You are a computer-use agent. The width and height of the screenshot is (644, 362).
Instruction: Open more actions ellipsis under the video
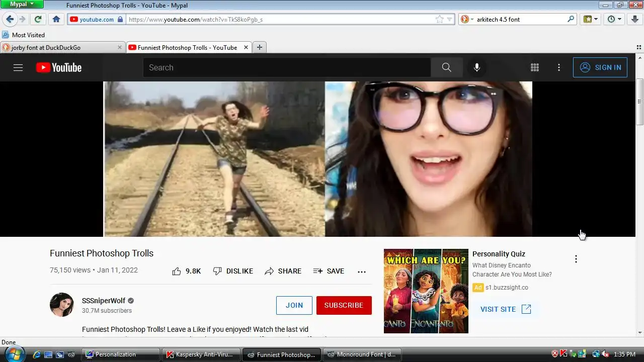tap(362, 271)
